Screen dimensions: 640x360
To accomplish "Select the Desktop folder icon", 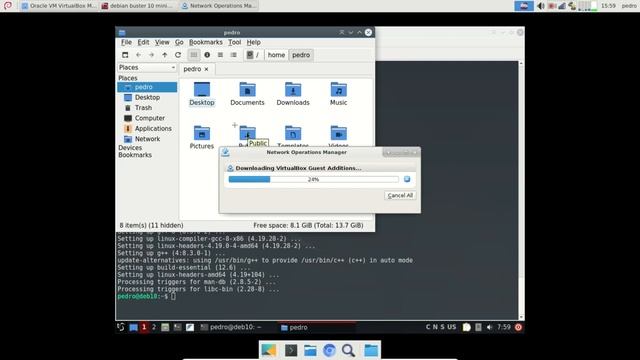I will point(202,94).
